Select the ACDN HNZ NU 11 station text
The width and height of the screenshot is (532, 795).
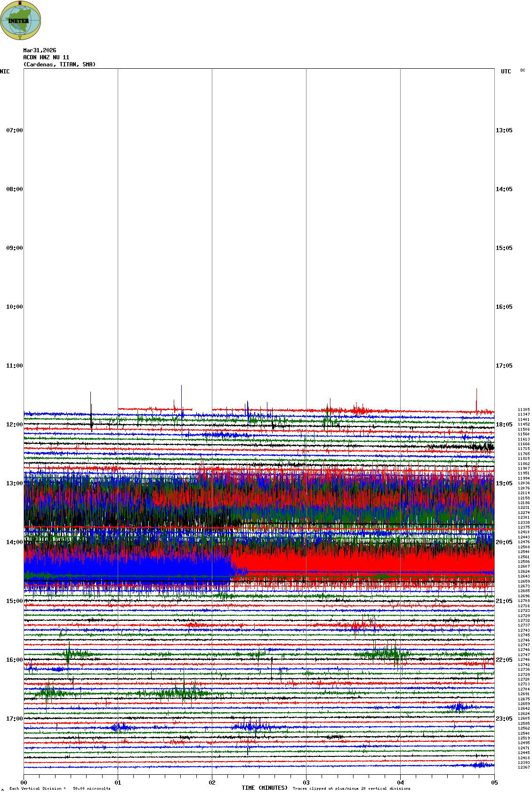point(46,57)
